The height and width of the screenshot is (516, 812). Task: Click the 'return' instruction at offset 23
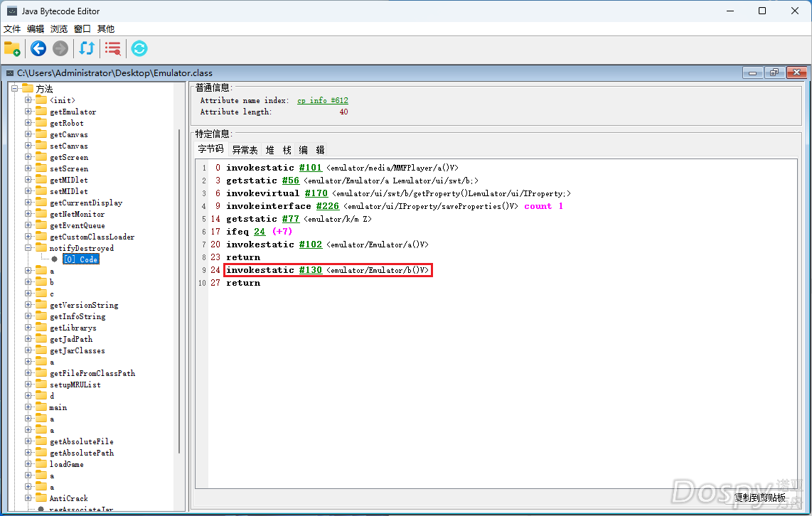click(x=243, y=257)
